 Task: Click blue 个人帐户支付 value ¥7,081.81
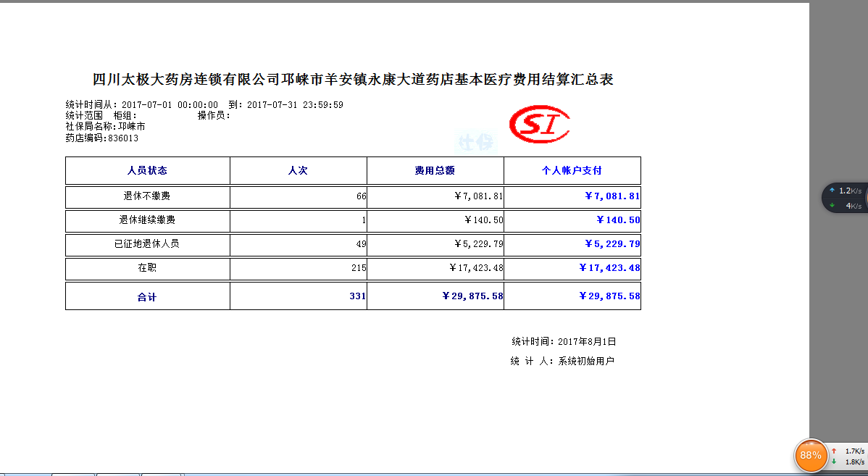612,196
